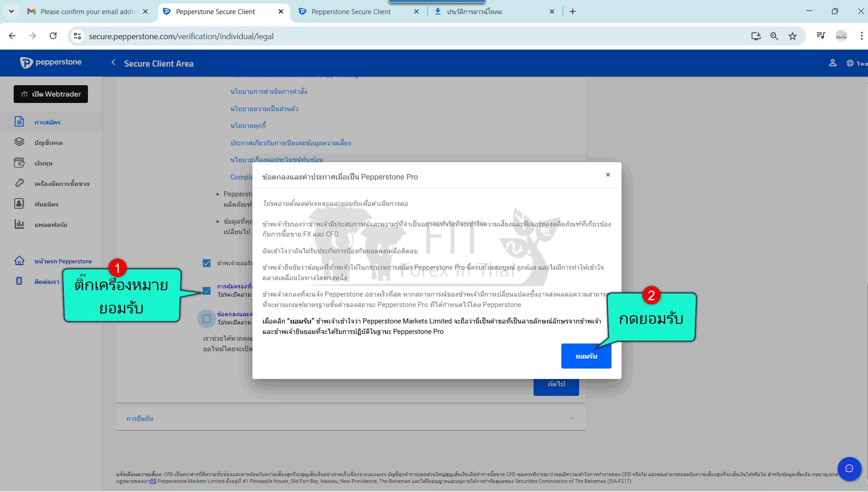
Task: Open เปิด Webtrader button in sidebar
Action: pyautogui.click(x=51, y=94)
